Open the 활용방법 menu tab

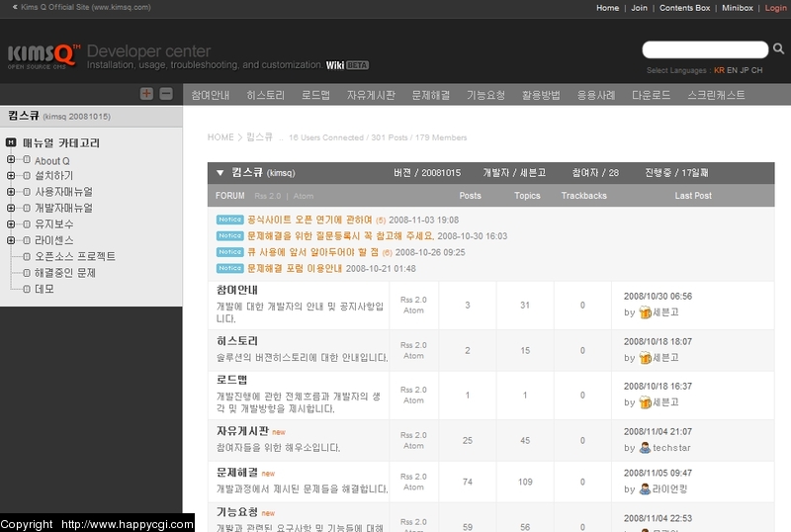[x=541, y=95]
